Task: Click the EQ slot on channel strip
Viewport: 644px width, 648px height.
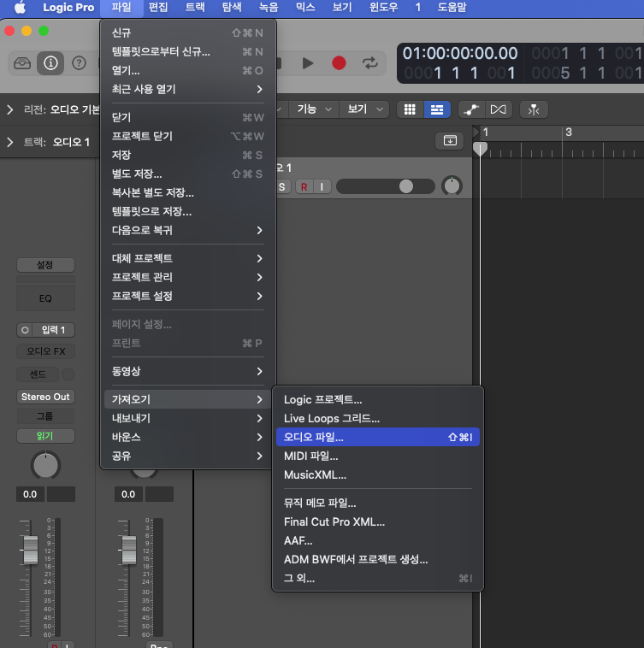Action: tap(45, 298)
